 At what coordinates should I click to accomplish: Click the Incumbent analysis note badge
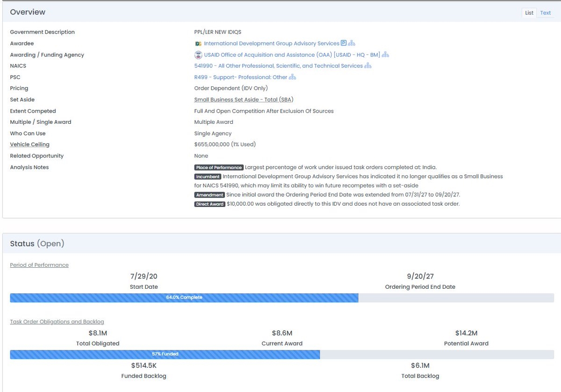pyautogui.click(x=208, y=177)
